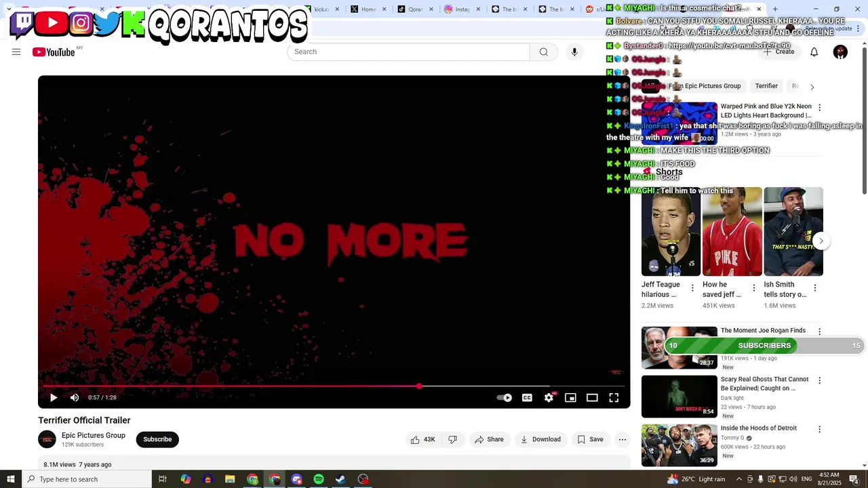
Task: Open File Explorer from the taskbar
Action: click(x=230, y=479)
